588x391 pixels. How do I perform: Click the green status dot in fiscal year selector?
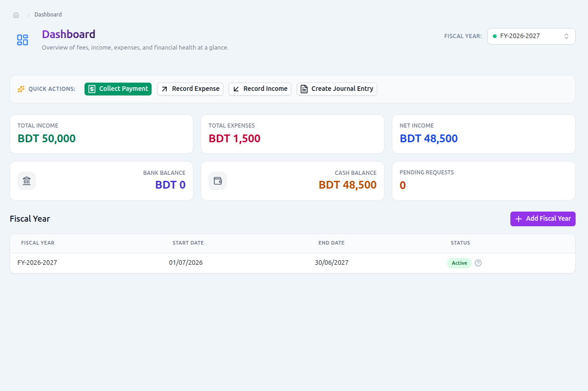click(x=495, y=36)
